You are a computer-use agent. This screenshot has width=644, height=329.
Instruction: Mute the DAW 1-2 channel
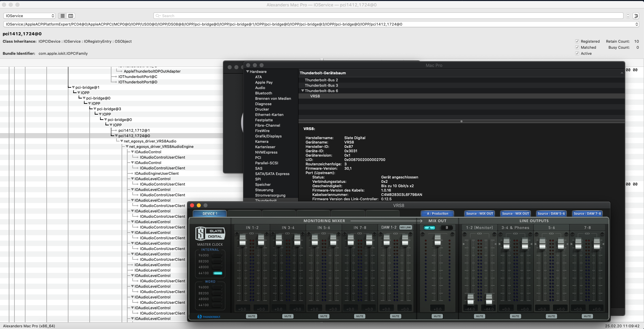point(396,316)
